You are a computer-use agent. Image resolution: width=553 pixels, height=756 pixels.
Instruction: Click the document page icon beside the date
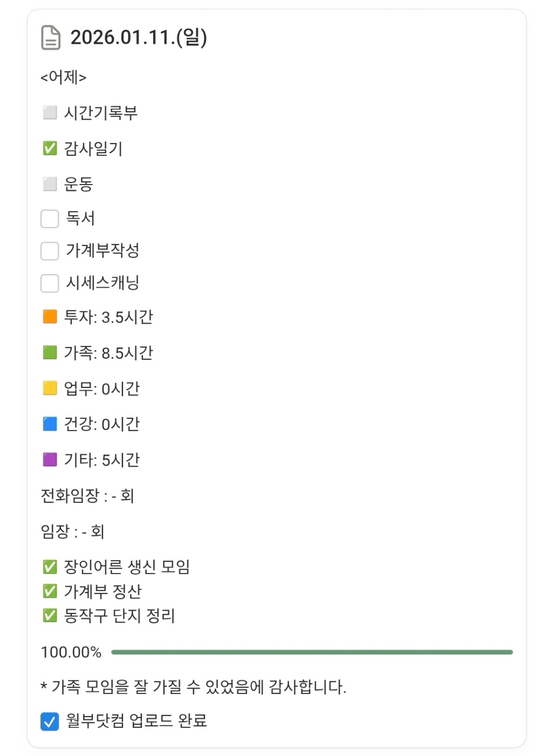(x=51, y=38)
